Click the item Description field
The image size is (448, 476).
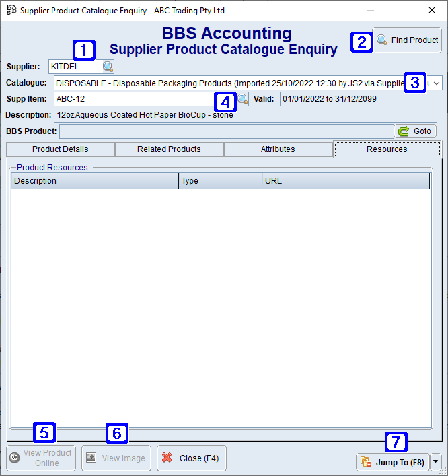pos(246,115)
